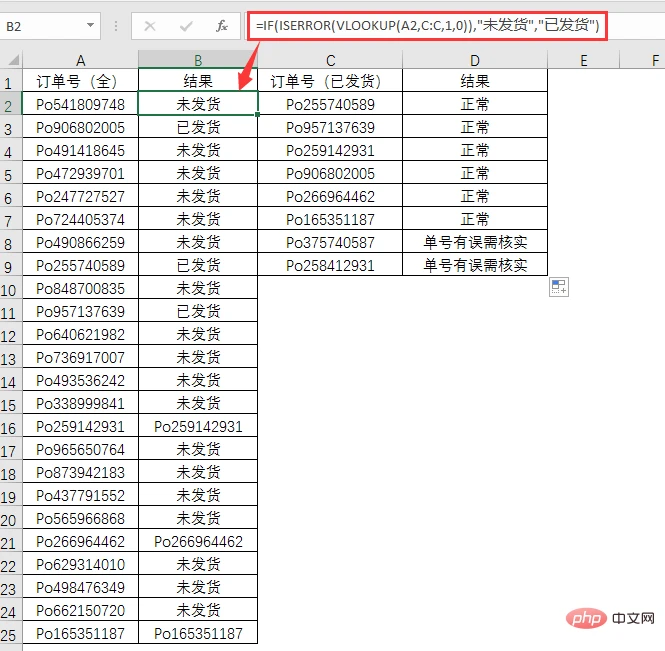This screenshot has height=651, width=665.
Task: Select cell Po957137639 in column A
Action: coord(81,311)
